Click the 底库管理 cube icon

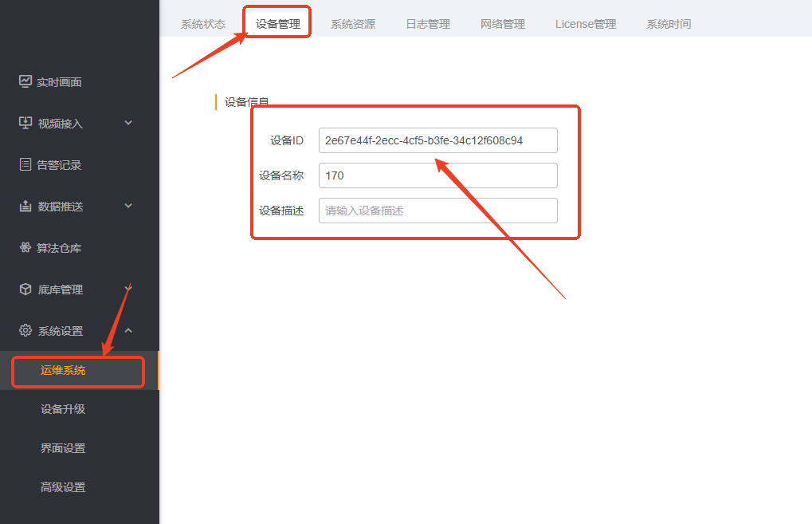tap(25, 289)
